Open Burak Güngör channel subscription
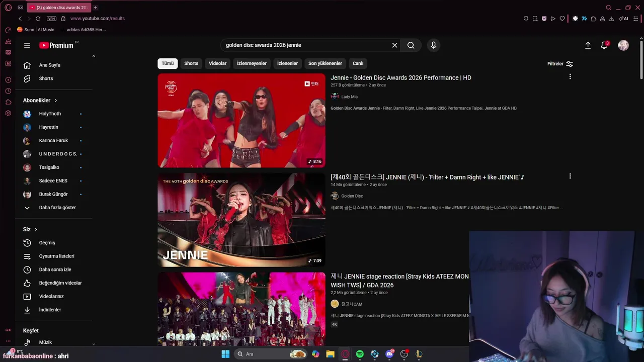 coord(53,194)
